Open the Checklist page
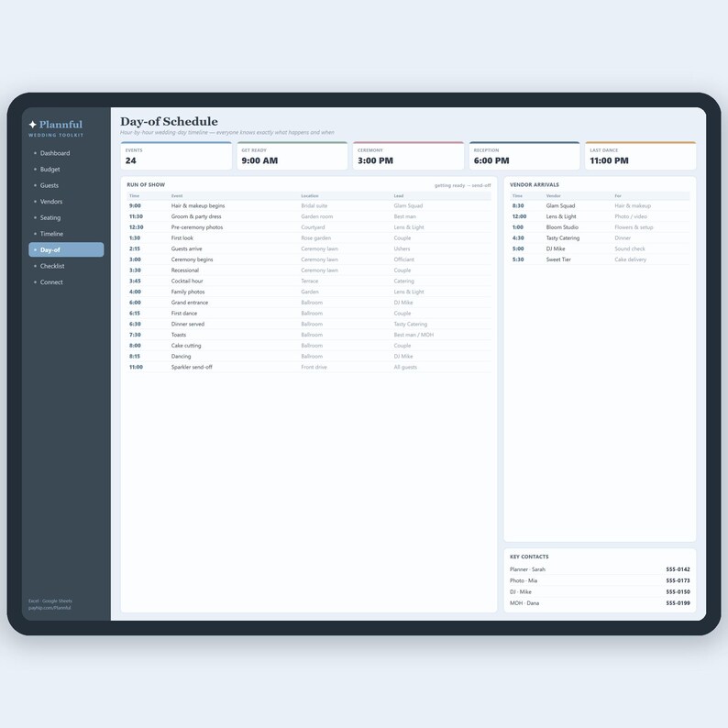Viewport: 728px width, 728px height. (66, 266)
